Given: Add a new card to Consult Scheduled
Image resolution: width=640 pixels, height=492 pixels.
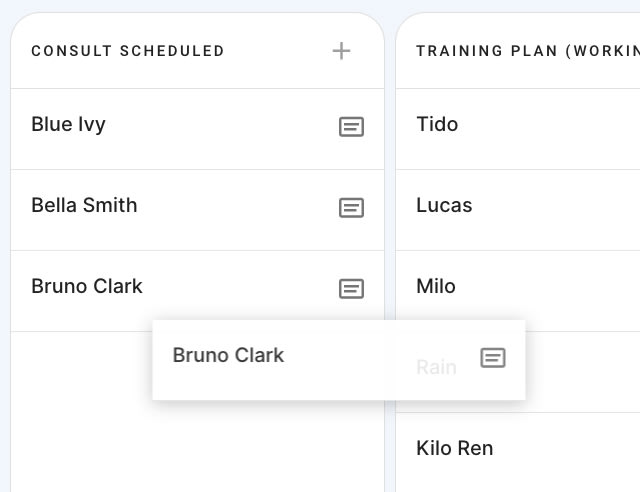Looking at the screenshot, I should (x=341, y=51).
